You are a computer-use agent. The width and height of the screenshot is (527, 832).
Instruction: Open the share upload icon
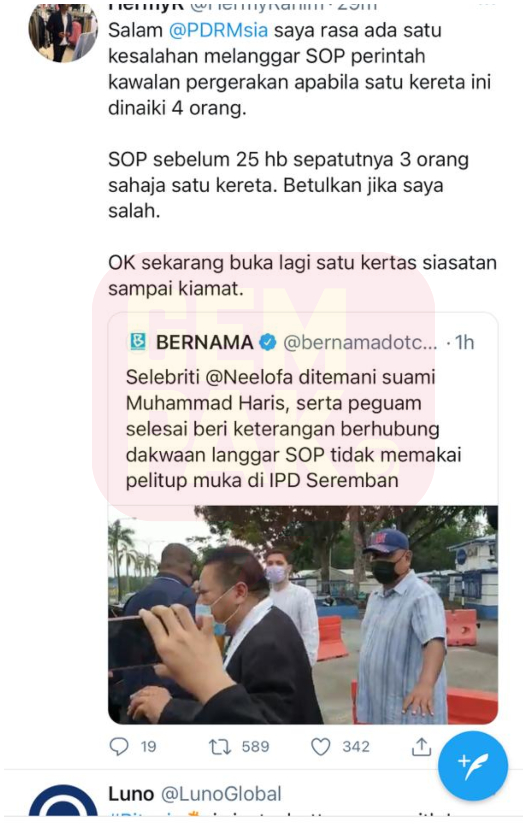[x=421, y=747]
